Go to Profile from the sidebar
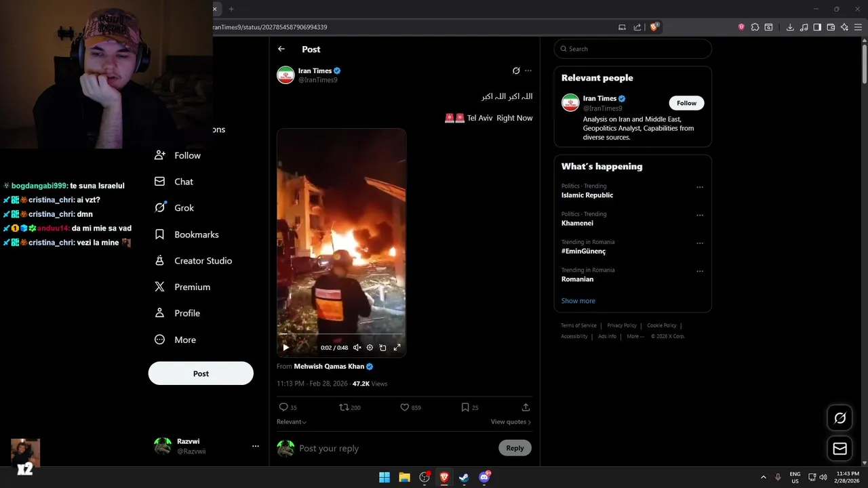Viewport: 868px width, 488px height. (178, 313)
